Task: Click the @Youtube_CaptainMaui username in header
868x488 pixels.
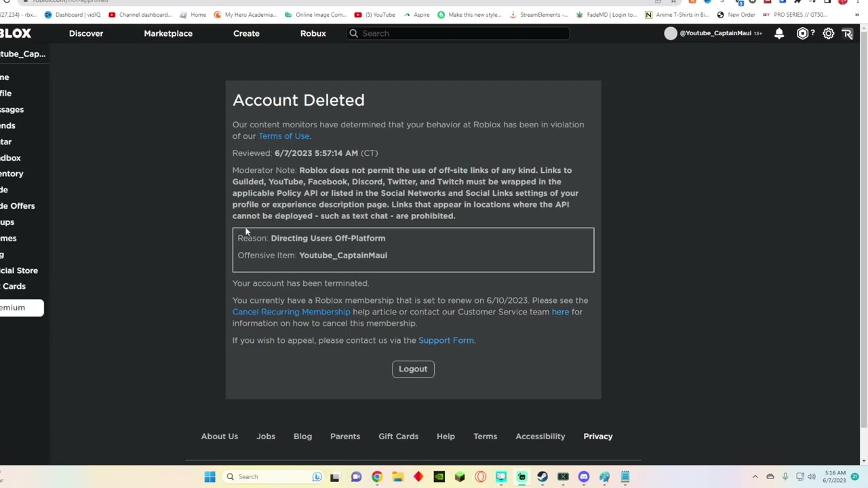Action: [715, 33]
